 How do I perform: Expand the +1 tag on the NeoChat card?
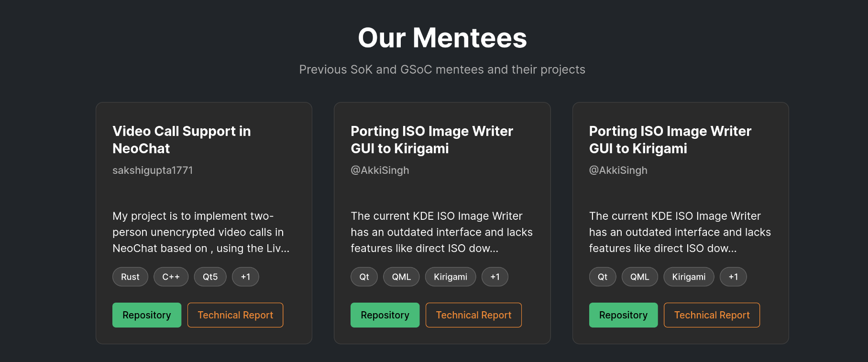pyautogui.click(x=245, y=276)
